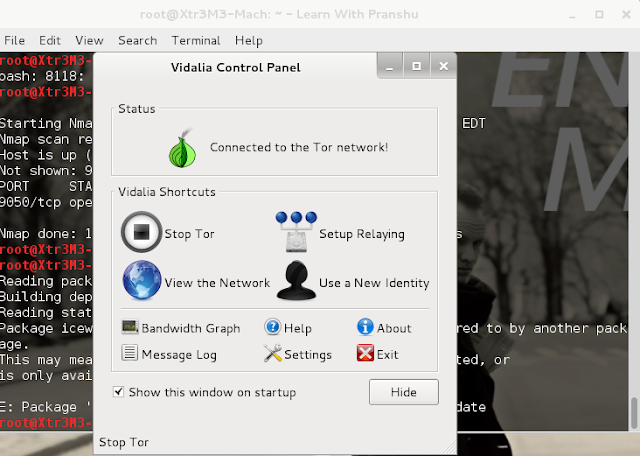Expand the Terminal menu

click(x=196, y=40)
